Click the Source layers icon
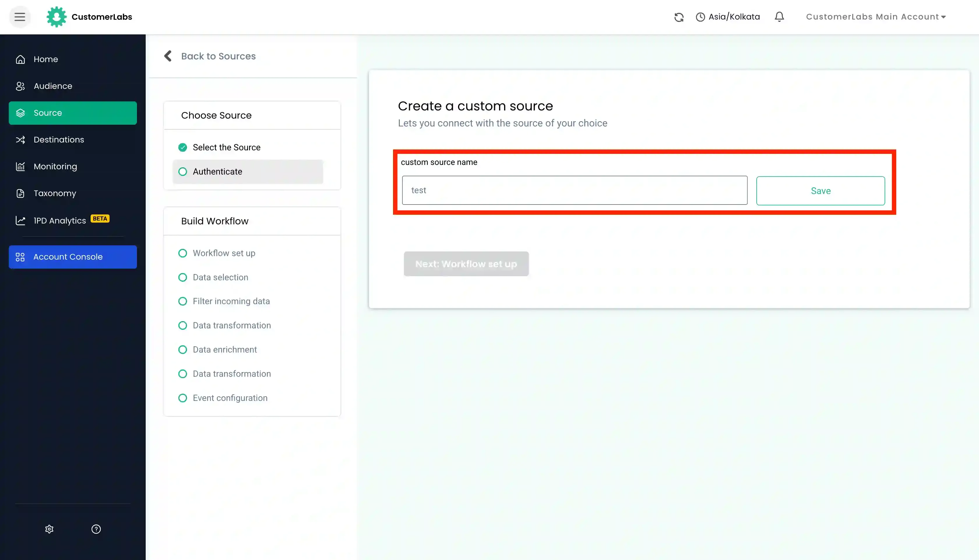Screen dimensions: 979x560 click(20, 113)
